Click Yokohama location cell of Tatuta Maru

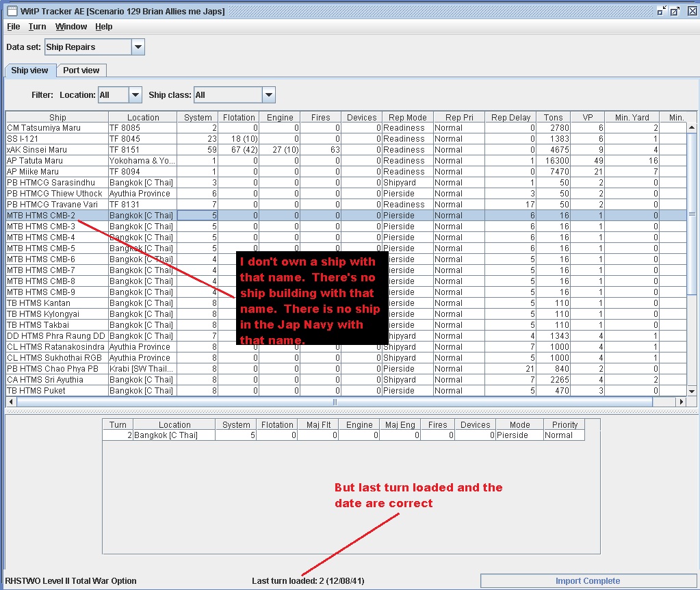click(x=143, y=160)
